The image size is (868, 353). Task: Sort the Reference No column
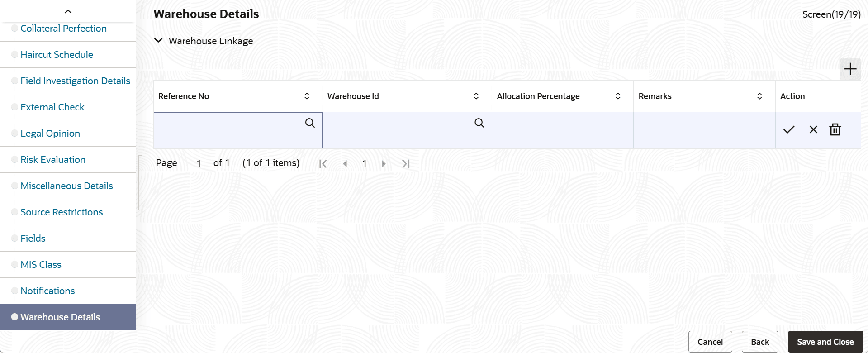[x=307, y=96]
